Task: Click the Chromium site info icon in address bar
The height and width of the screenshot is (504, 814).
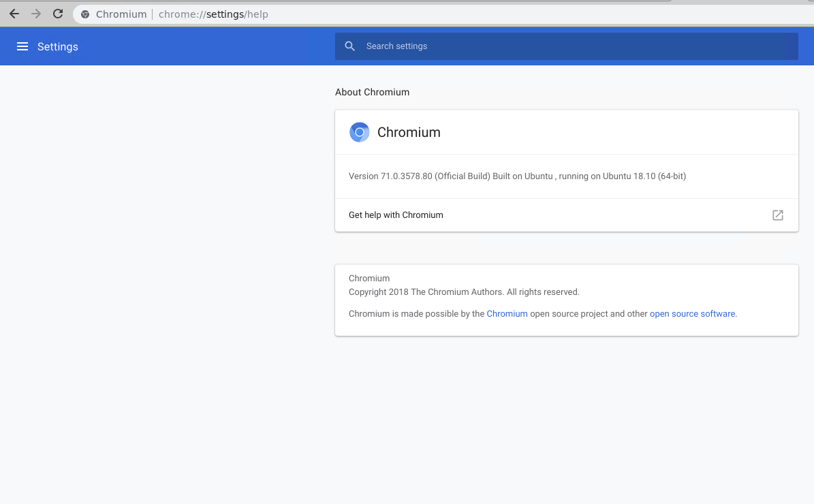Action: [85, 14]
